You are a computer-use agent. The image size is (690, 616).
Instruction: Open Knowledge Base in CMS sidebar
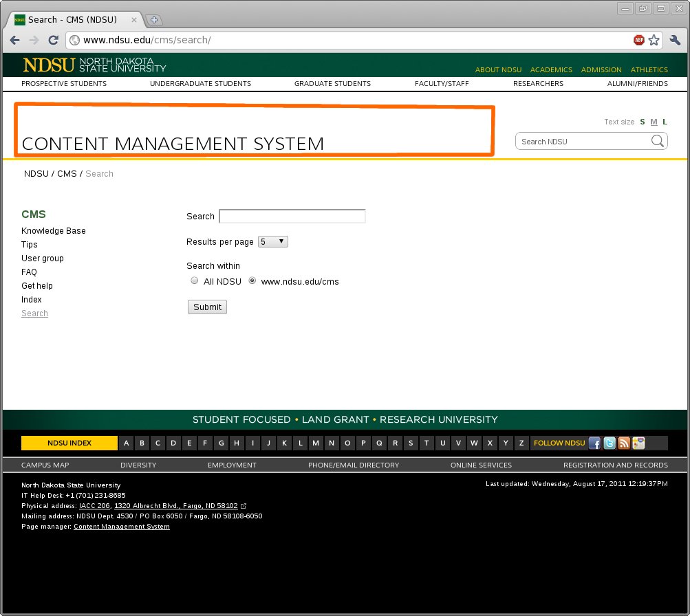coord(54,231)
